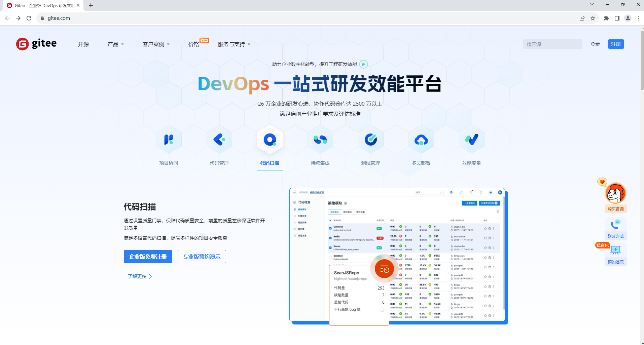
Task: Close the Gitee browser tab
Action: click(x=78, y=5)
